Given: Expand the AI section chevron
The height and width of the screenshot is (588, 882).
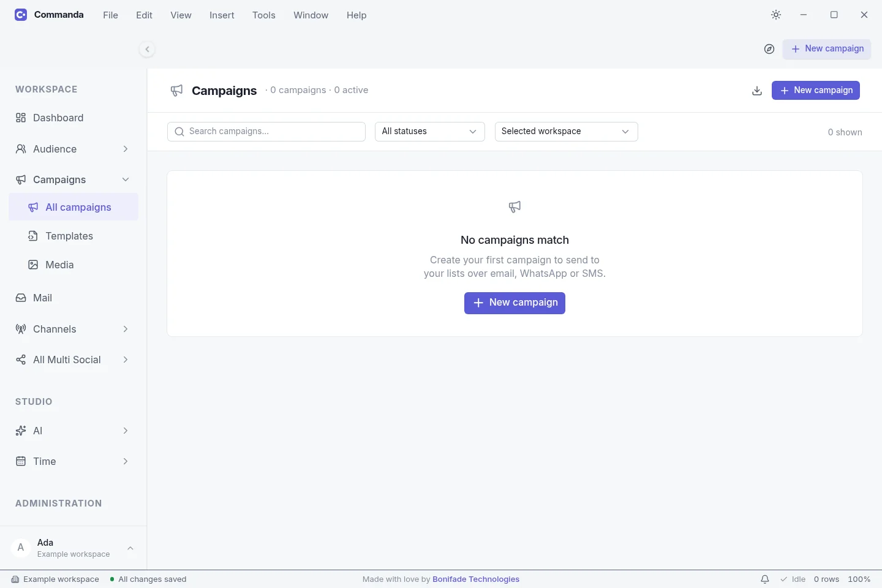Looking at the screenshot, I should [126, 431].
